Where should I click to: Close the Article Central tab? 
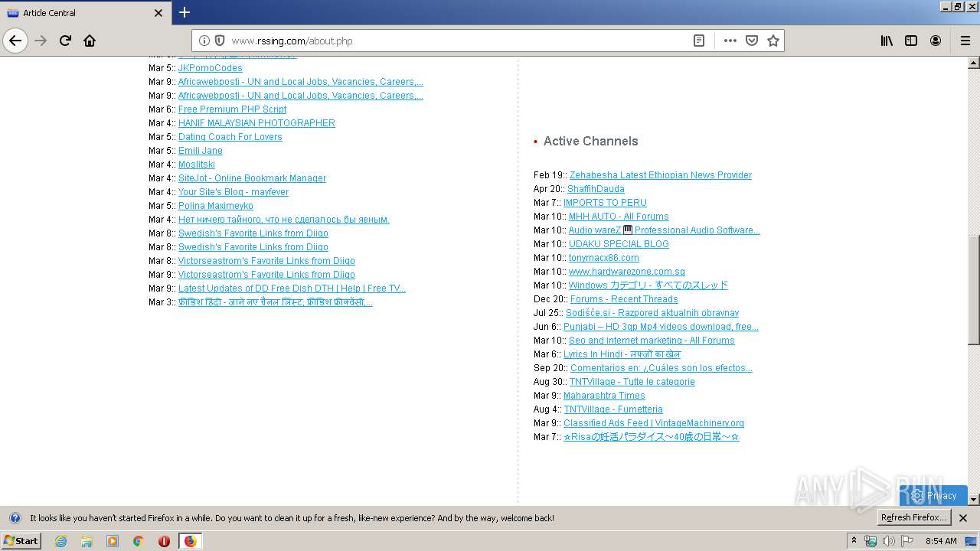click(158, 13)
